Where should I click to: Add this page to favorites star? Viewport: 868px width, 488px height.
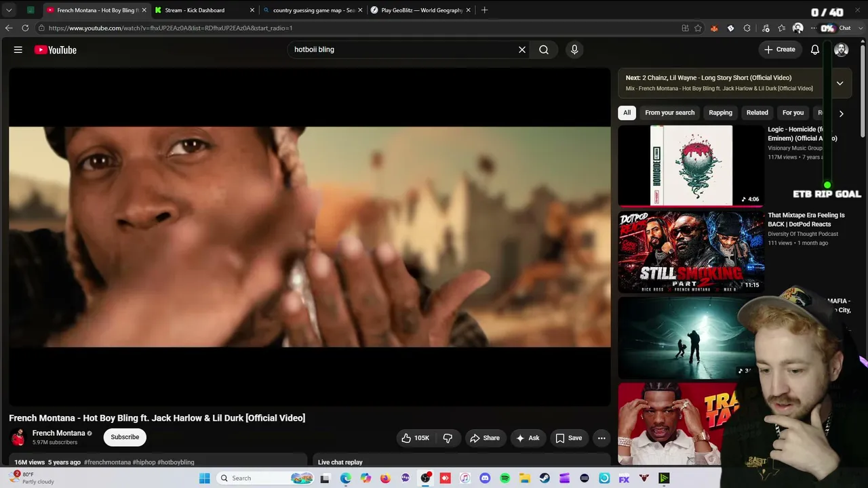point(698,28)
